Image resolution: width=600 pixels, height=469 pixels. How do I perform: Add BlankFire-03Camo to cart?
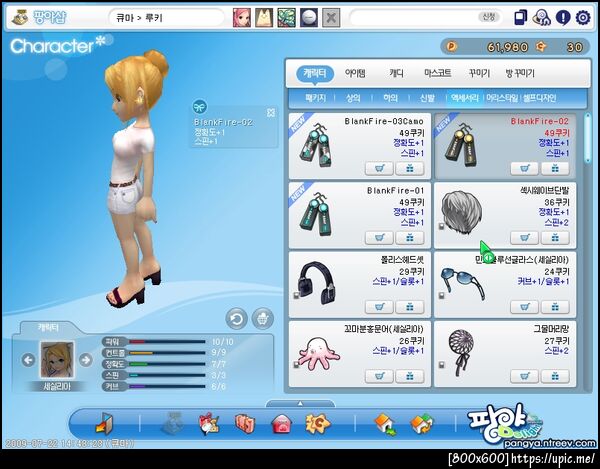click(379, 168)
